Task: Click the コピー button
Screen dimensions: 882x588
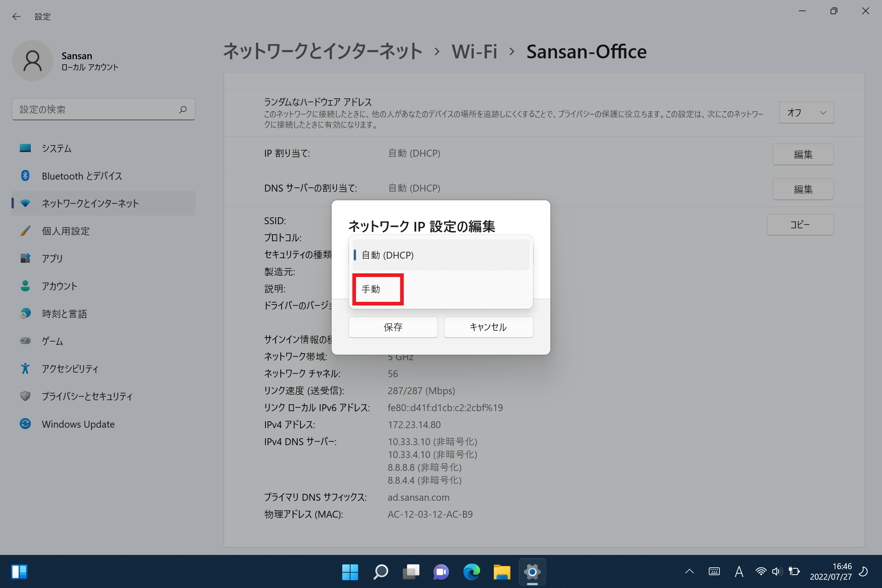Action: click(800, 225)
